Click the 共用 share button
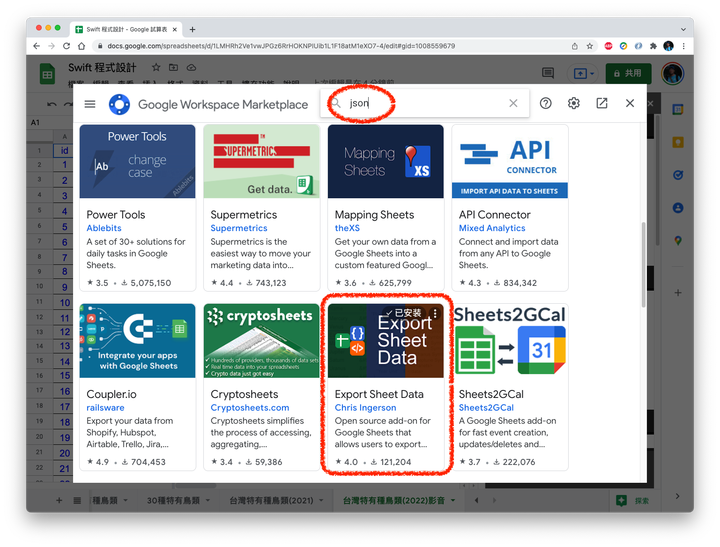The image size is (720, 547). click(x=629, y=73)
